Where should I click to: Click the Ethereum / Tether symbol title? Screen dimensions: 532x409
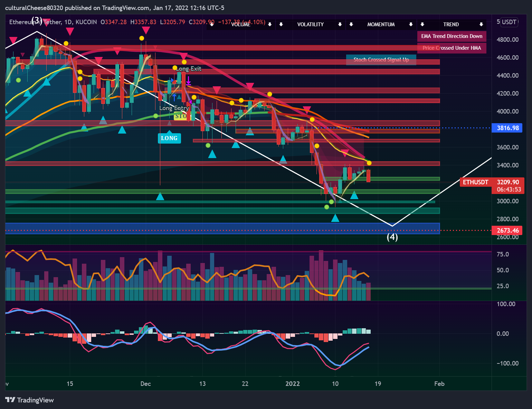36,22
